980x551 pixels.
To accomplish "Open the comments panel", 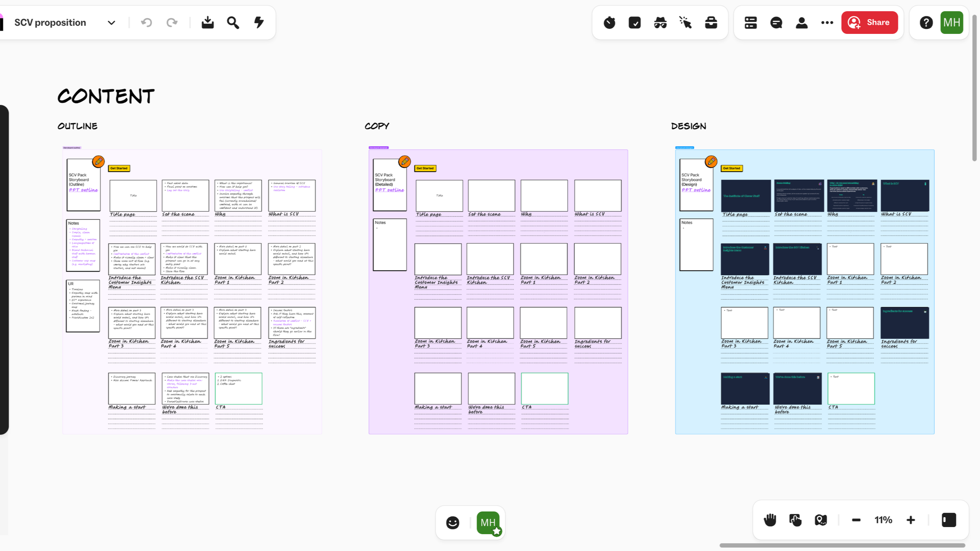I will tap(776, 22).
